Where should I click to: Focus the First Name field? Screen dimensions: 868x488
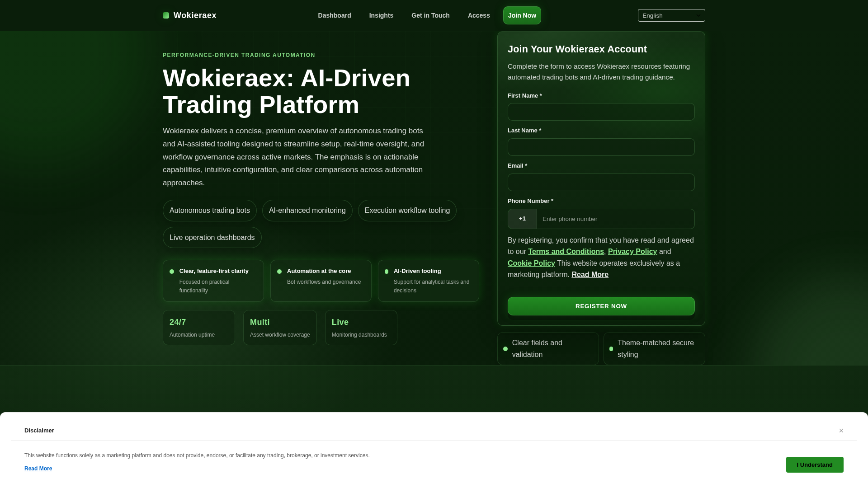(x=601, y=112)
